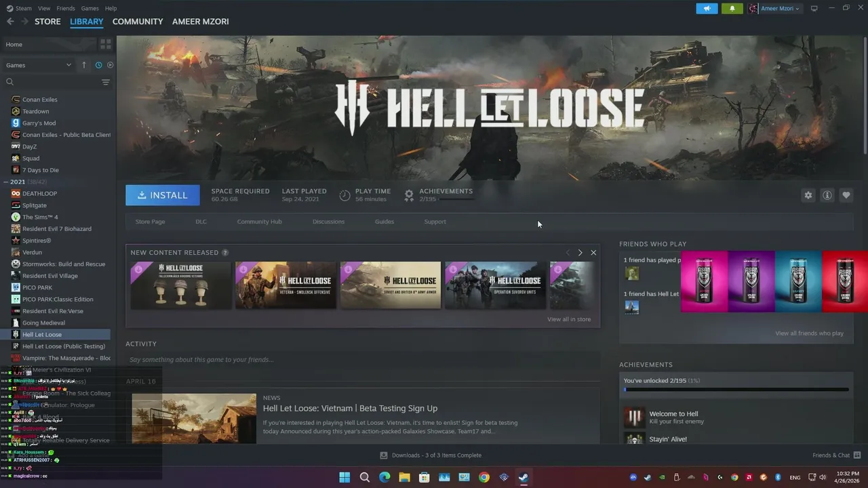Toggle favorite heart icon for game
868x488 pixels.
tap(846, 195)
